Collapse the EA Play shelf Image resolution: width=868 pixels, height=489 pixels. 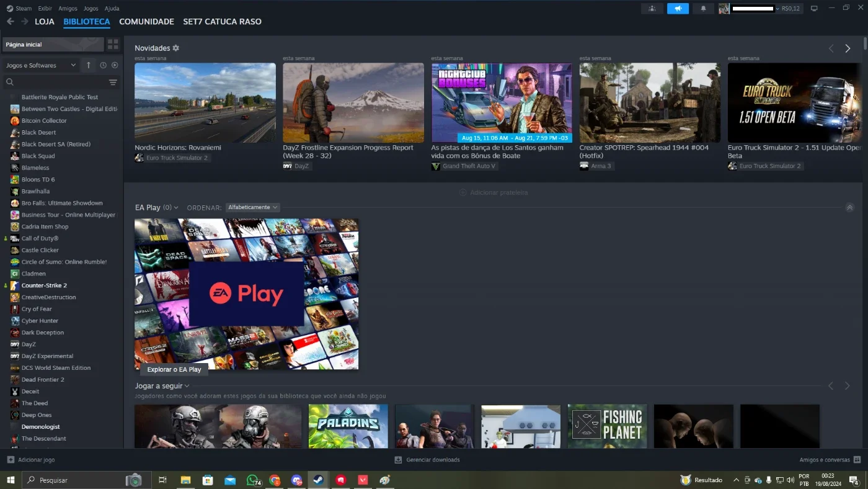point(849,207)
